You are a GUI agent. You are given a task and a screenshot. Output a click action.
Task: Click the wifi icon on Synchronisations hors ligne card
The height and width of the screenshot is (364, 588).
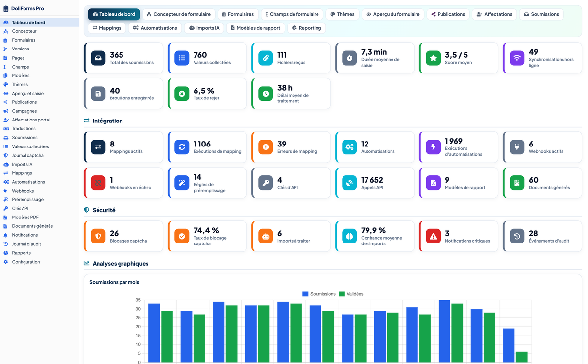517,58
